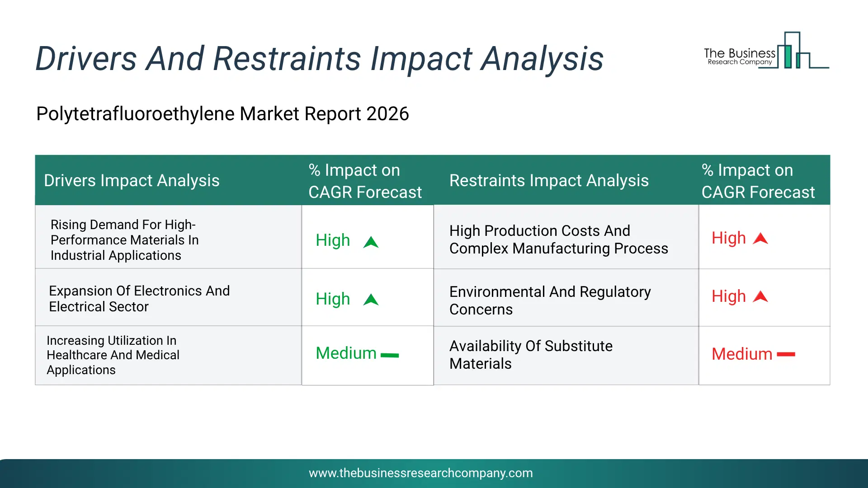Screen dimensions: 868x488
Task: Click the green dash beside green Medium
Action: pyautogui.click(x=390, y=355)
